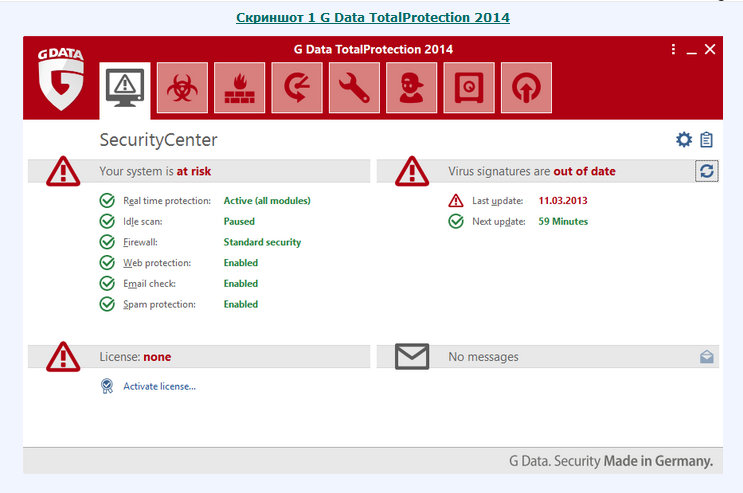Click 'G Data. Security Made in Germany.' footer

point(611,461)
